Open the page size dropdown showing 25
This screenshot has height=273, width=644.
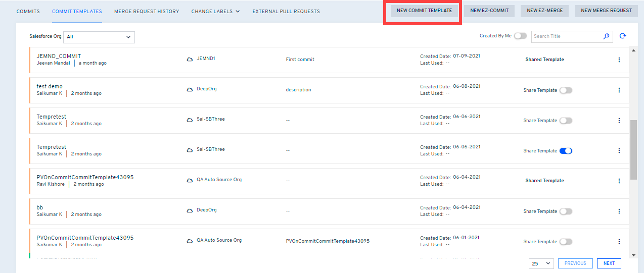pos(541,263)
